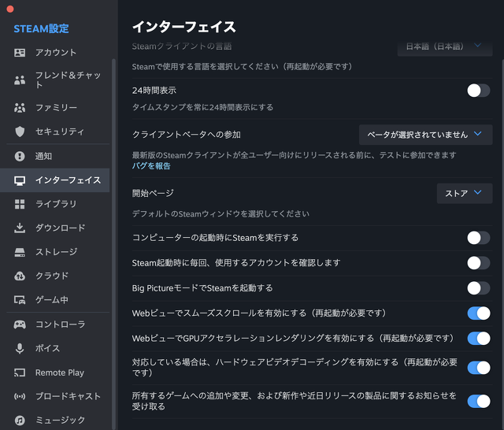The width and height of the screenshot is (504, 430).
Task: Click the アカウント sidebar icon
Action: [20, 53]
